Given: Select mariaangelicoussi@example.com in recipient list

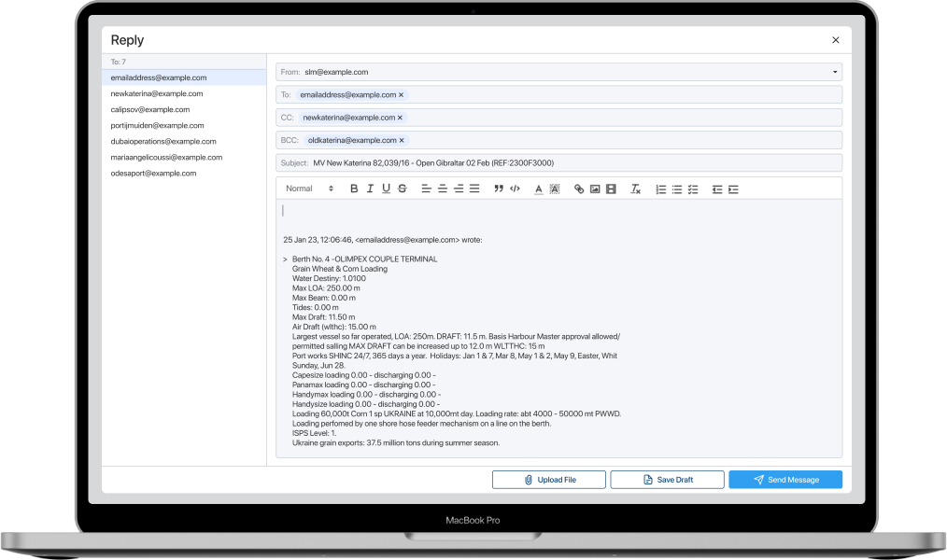Looking at the screenshot, I should point(184,157).
